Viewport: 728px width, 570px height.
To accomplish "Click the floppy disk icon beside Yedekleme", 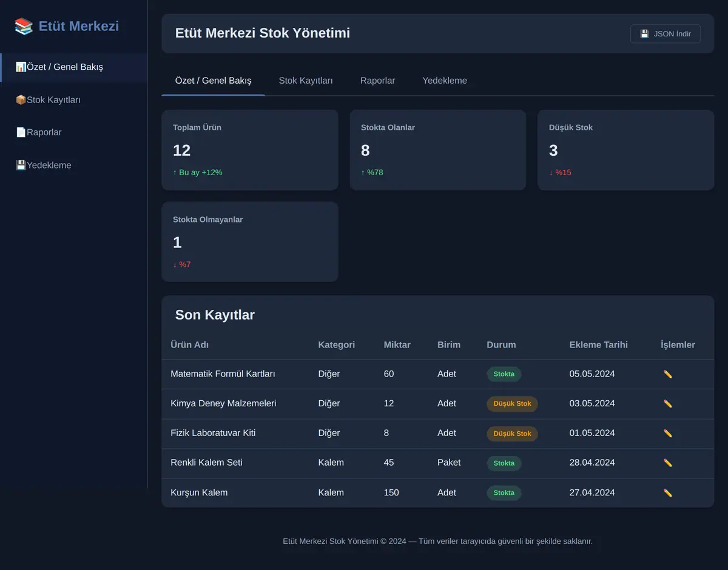I will pyautogui.click(x=21, y=165).
